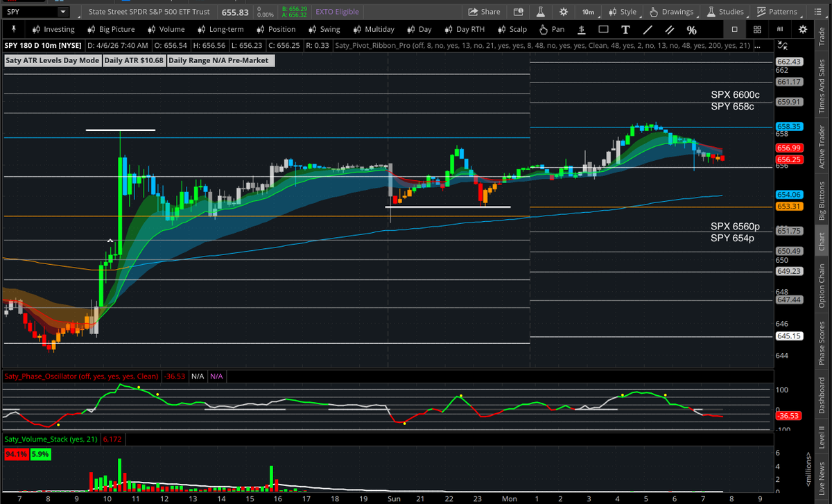This screenshot has width=832, height=504.
Task: Open the Drawings dropdown
Action: [671, 12]
